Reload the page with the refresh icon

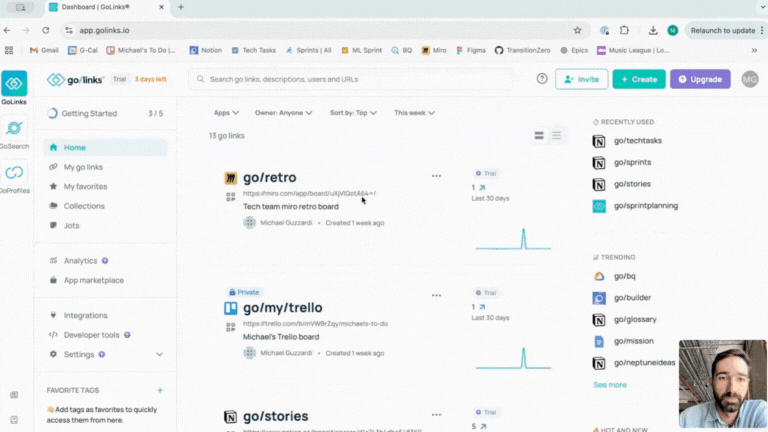click(46, 30)
